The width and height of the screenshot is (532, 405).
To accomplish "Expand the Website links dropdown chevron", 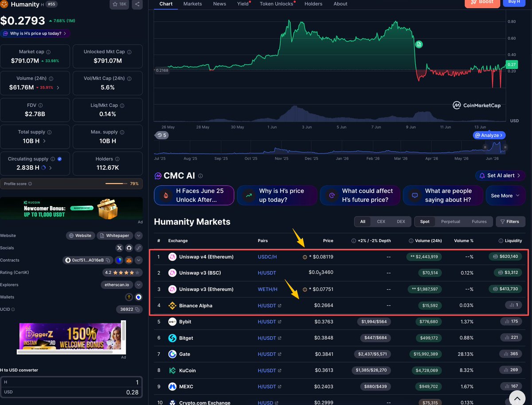I will tap(139, 236).
